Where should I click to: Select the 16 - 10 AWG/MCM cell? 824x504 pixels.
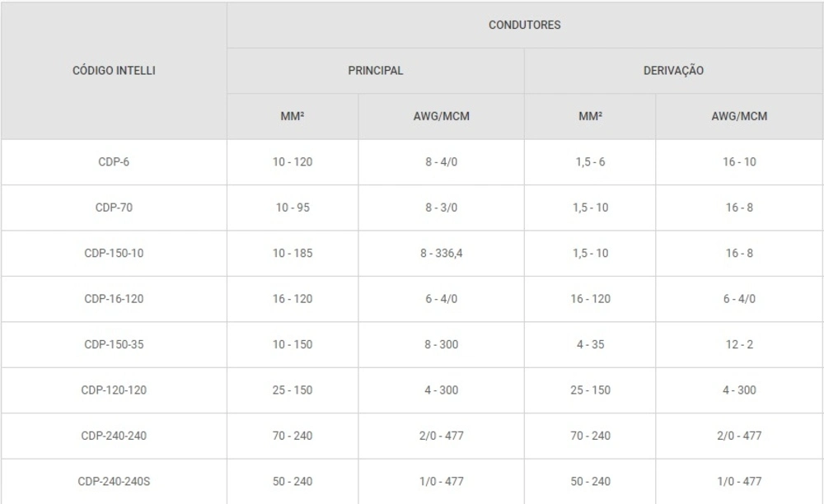click(x=739, y=162)
